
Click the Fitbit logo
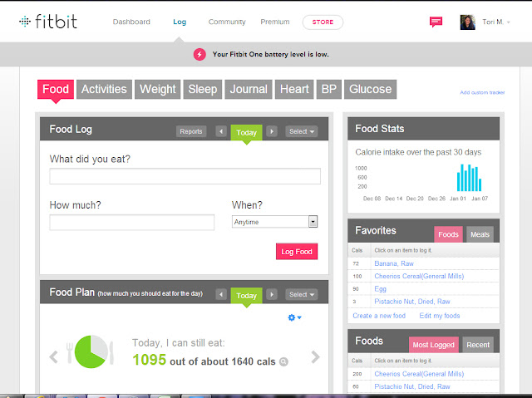coord(48,22)
